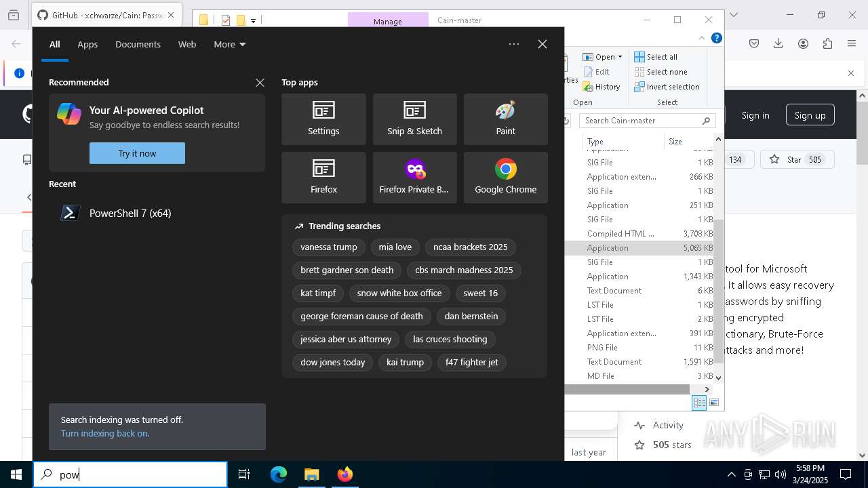Close the Recommended Copilot card
This screenshot has width=868, height=488.
260,82
